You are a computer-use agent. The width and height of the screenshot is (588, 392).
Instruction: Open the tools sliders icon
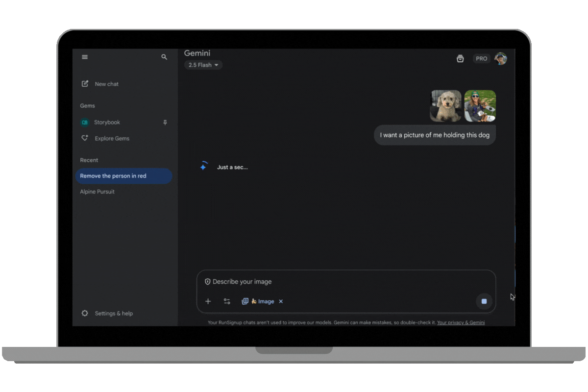(x=227, y=301)
